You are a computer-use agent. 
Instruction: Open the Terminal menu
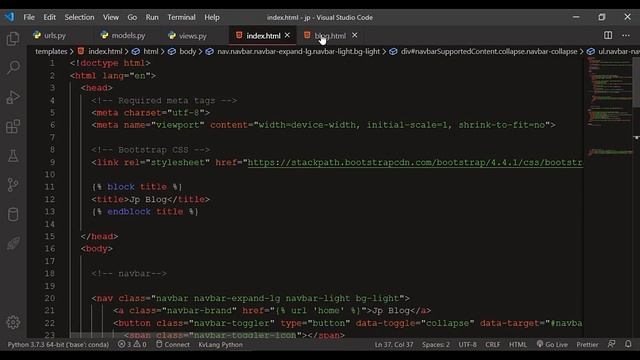[181, 17]
